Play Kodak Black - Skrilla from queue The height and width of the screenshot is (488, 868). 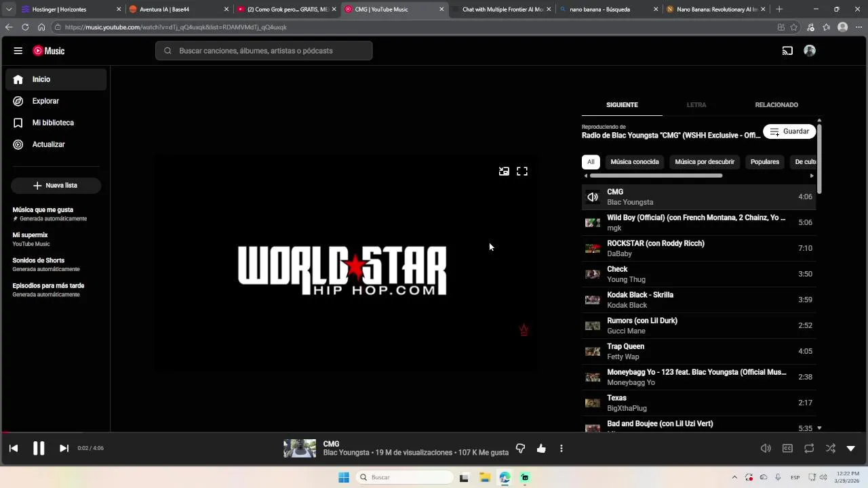[698, 300]
